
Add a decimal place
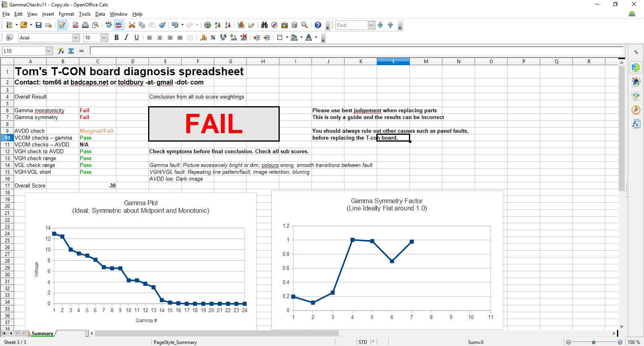click(233, 37)
